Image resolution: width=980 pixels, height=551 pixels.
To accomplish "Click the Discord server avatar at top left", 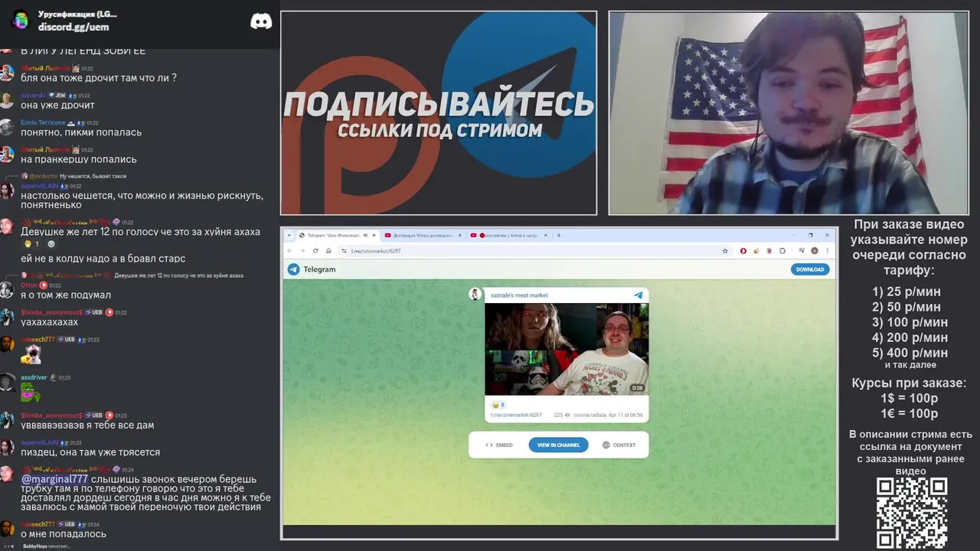I will coord(21,21).
